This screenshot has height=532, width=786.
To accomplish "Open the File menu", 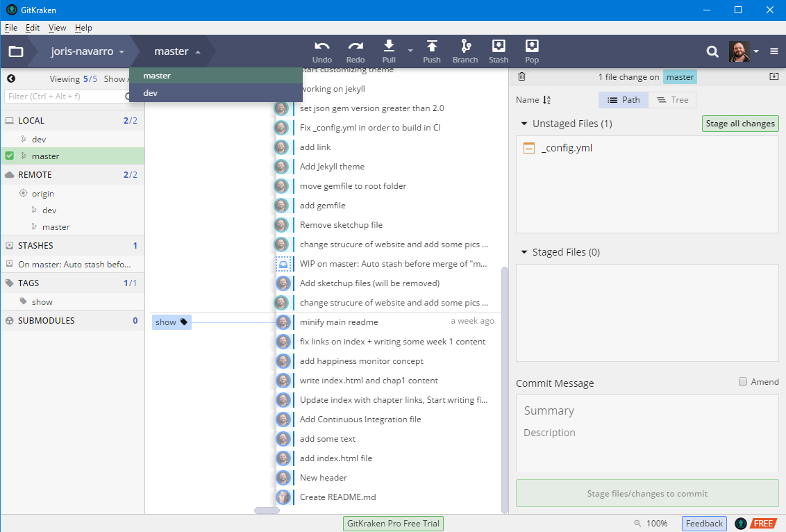I will pyautogui.click(x=11, y=28).
